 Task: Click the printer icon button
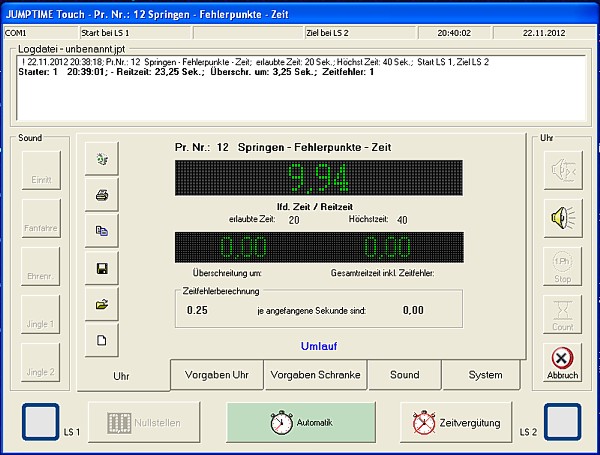pos(101,195)
